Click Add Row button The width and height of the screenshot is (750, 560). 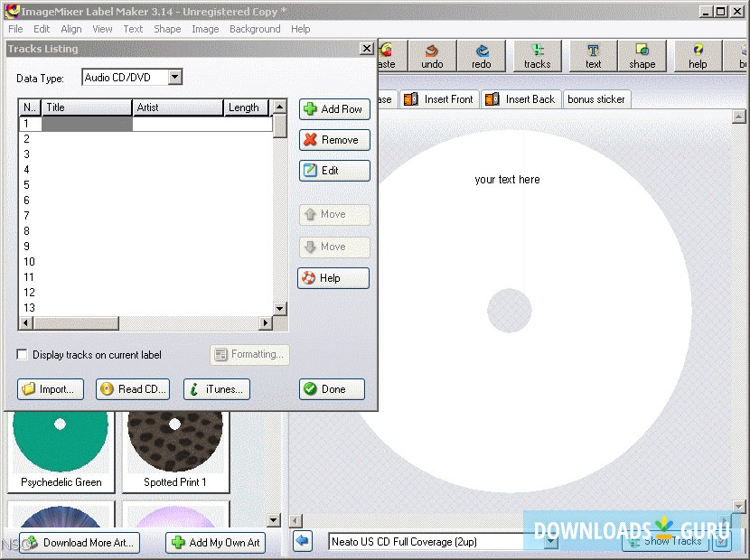pos(334,109)
